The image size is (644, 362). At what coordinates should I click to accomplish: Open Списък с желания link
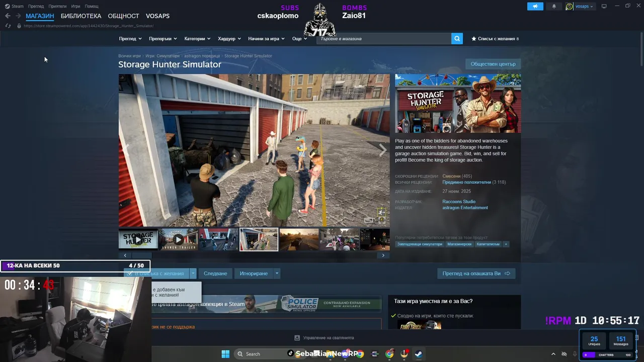point(496,39)
